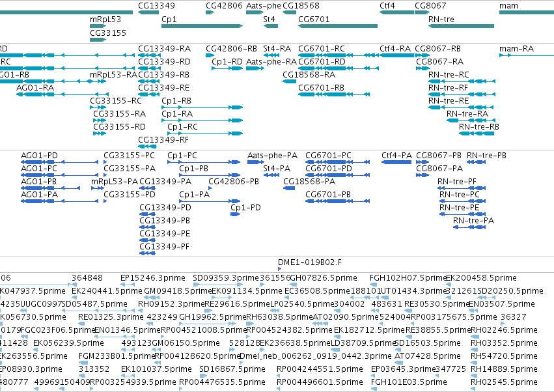Viewport: 554px width, 392px height.
Task: Select EST GM09418.5prime
Action: tap(178, 291)
